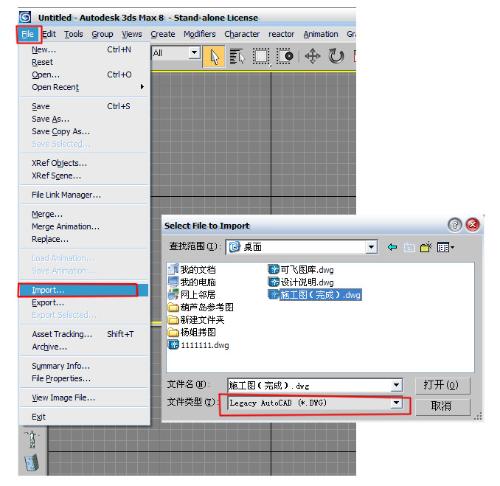Expand the 桌面 look-in location dropdown
500x486 pixels.
(x=371, y=247)
